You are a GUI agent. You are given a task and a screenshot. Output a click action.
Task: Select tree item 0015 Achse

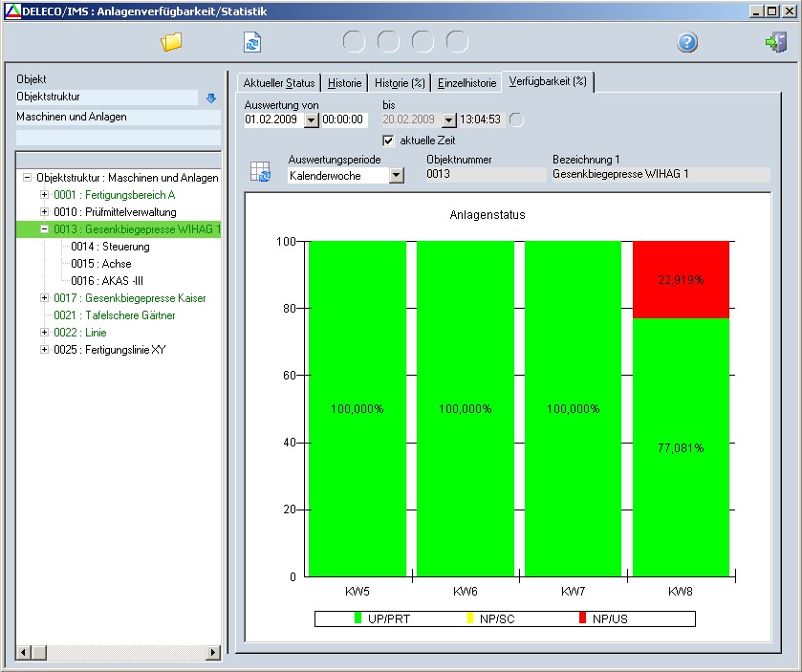pos(100,264)
